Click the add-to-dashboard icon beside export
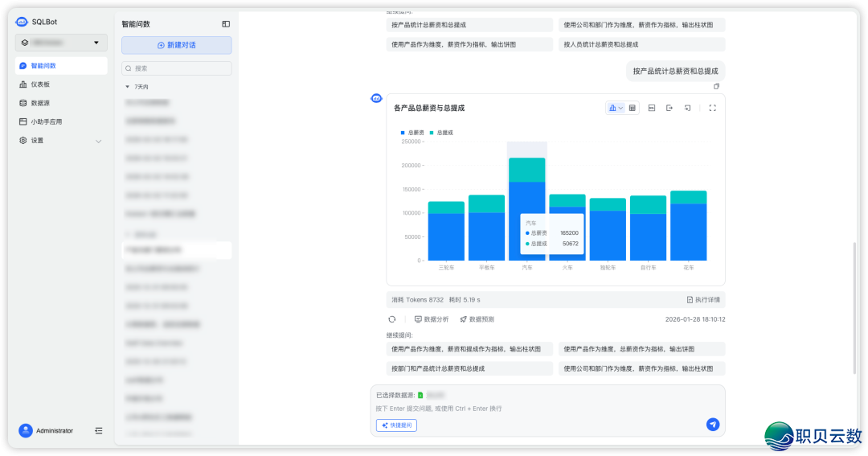The height and width of the screenshot is (456, 868). [x=687, y=108]
